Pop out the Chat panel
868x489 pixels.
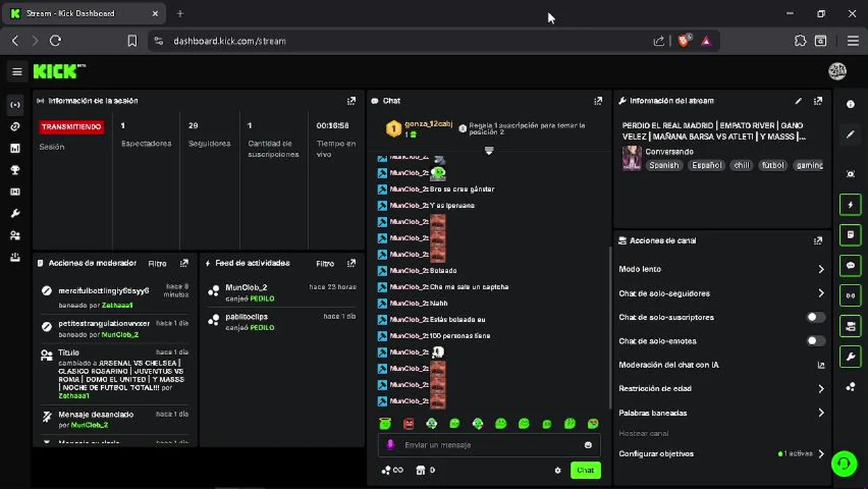click(x=598, y=101)
